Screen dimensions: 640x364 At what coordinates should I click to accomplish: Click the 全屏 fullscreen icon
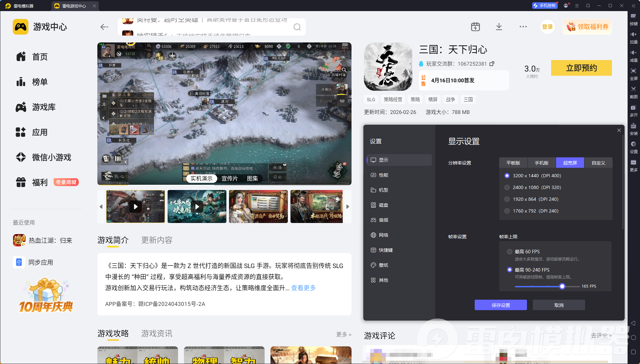[633, 71]
